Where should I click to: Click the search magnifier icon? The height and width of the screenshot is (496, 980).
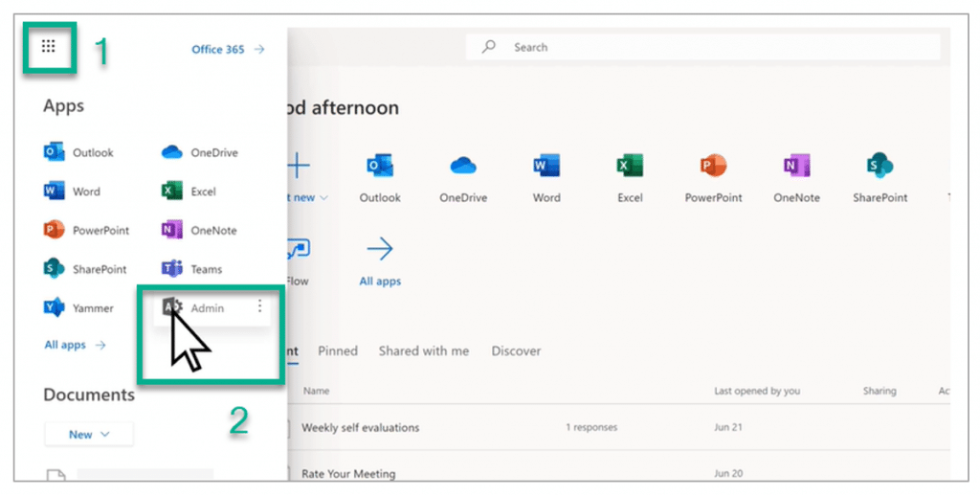[x=489, y=47]
